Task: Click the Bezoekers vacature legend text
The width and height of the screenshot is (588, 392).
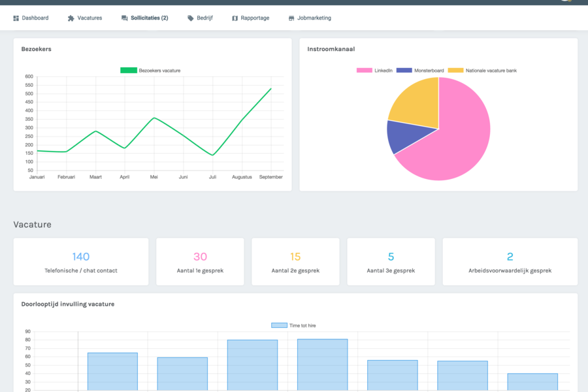Action: coord(160,71)
